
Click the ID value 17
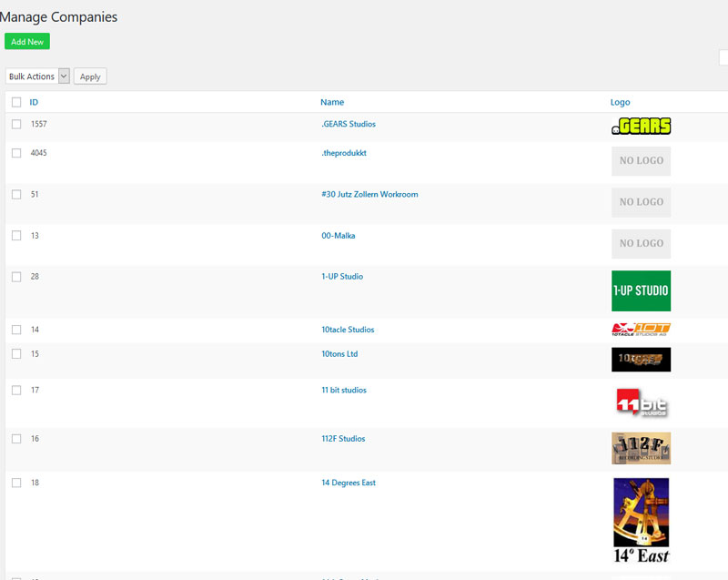tap(35, 390)
